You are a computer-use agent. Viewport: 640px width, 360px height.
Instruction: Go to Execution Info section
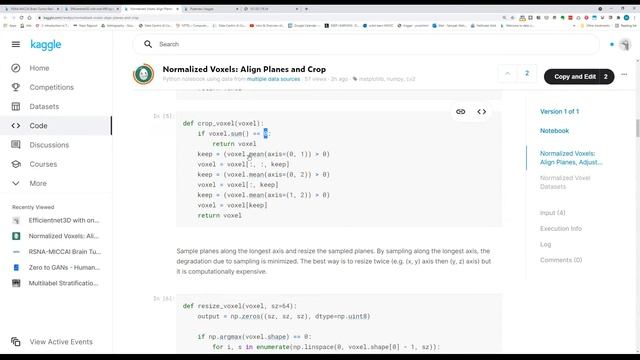click(x=561, y=229)
